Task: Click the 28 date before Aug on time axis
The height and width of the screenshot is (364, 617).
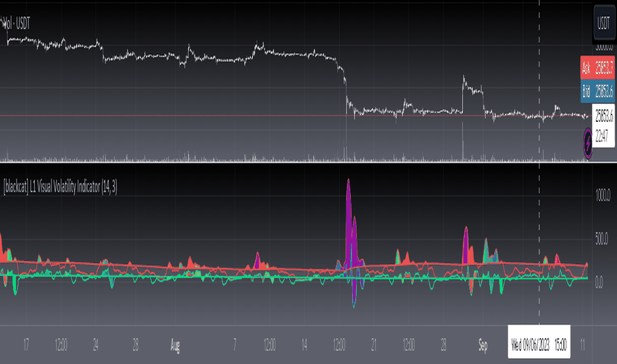Action: [x=135, y=345]
